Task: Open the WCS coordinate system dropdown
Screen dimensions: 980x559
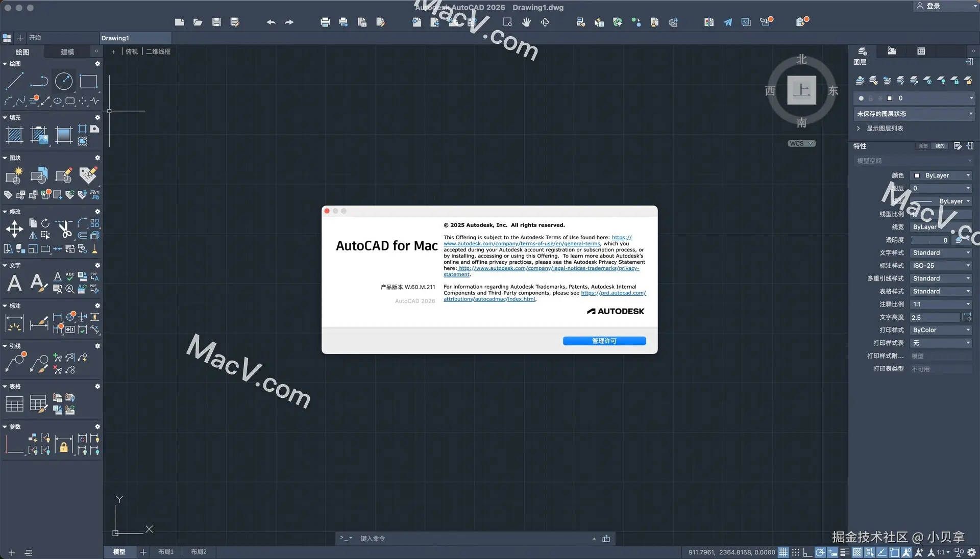Action: 801,143
